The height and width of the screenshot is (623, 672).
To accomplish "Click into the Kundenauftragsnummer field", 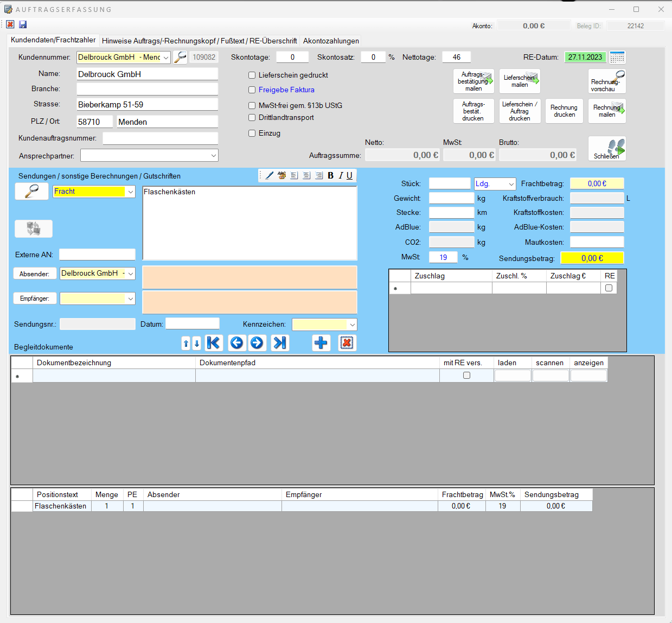I will (x=160, y=138).
